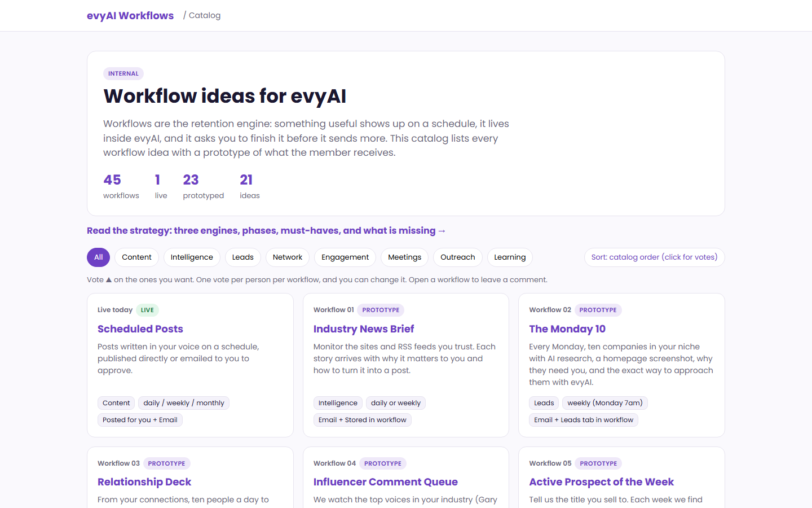This screenshot has width=812, height=508.
Task: Click the 'weekly (Monday 7am)' tag
Action: (605, 403)
